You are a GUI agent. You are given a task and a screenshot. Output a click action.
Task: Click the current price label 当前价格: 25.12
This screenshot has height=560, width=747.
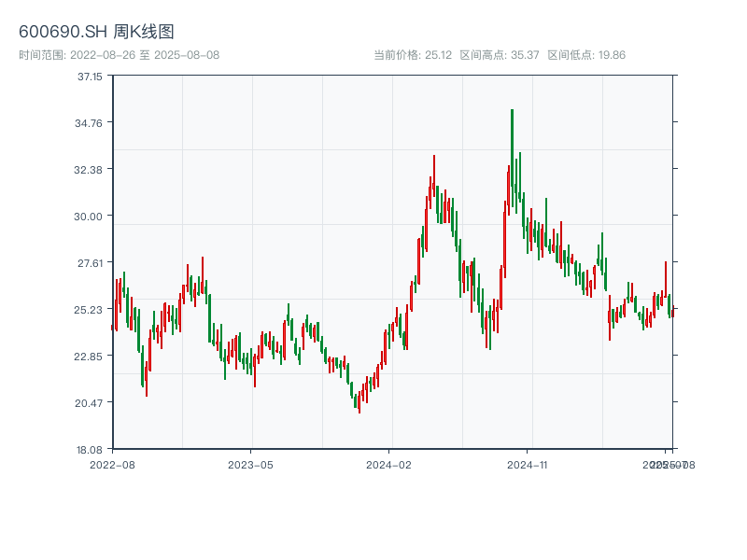coord(413,55)
